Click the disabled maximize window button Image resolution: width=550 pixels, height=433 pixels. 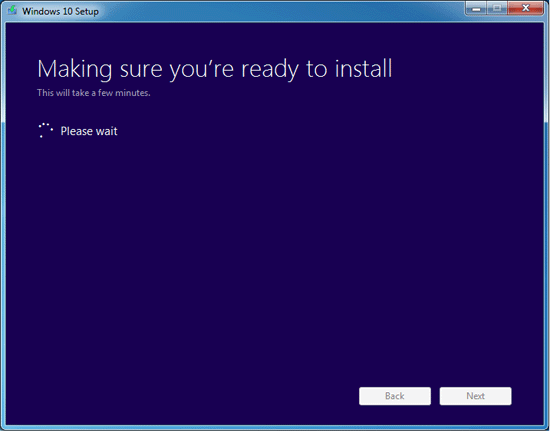(497, 8)
